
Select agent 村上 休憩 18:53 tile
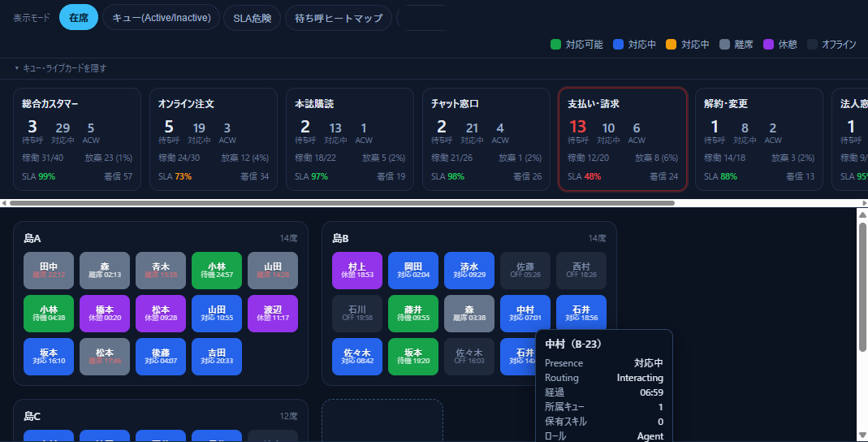pos(357,271)
